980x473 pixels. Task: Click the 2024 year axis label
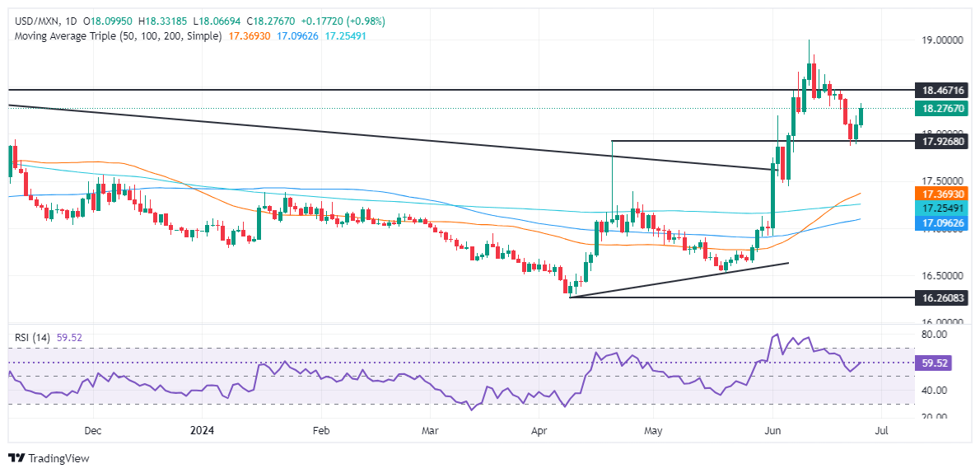[203, 430]
